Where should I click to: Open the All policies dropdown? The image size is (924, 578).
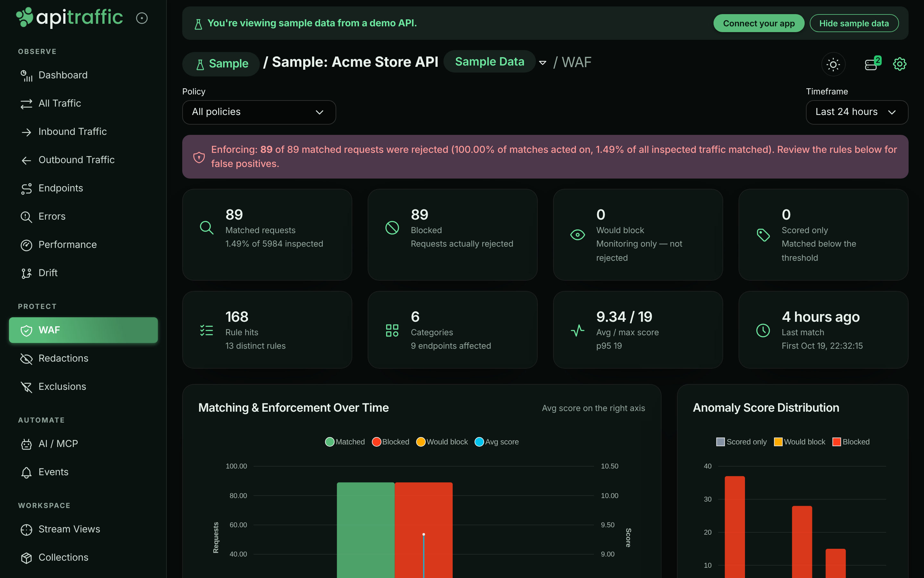[x=259, y=112]
